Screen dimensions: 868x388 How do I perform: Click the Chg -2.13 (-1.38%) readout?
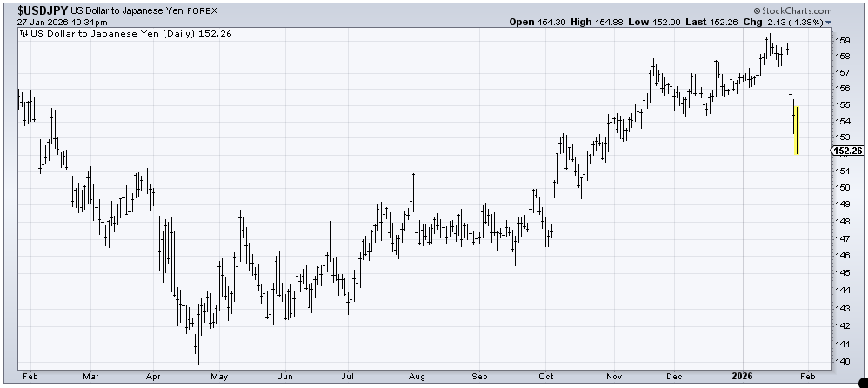coord(788,23)
